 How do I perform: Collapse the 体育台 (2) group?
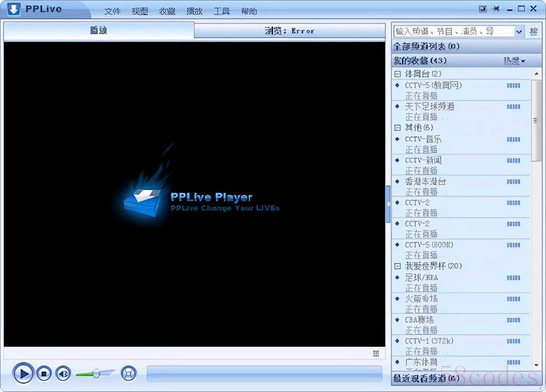(x=397, y=73)
